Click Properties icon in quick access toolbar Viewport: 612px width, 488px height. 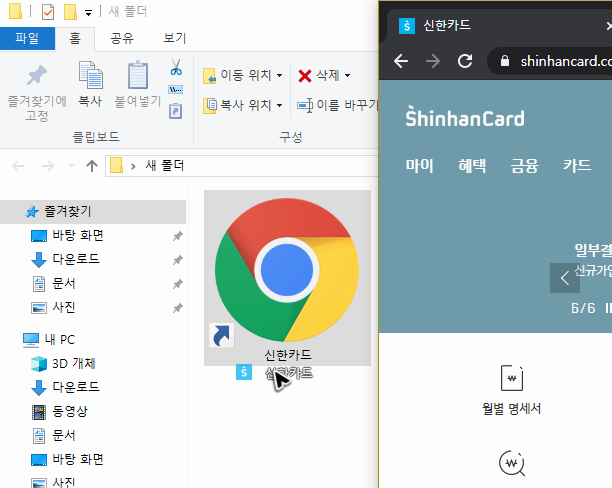coord(48,12)
